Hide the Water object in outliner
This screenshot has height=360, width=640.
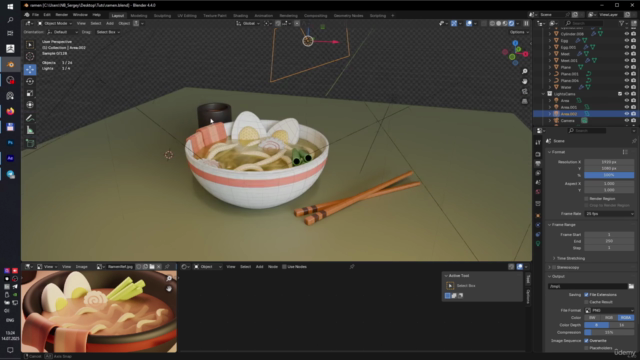click(x=627, y=87)
